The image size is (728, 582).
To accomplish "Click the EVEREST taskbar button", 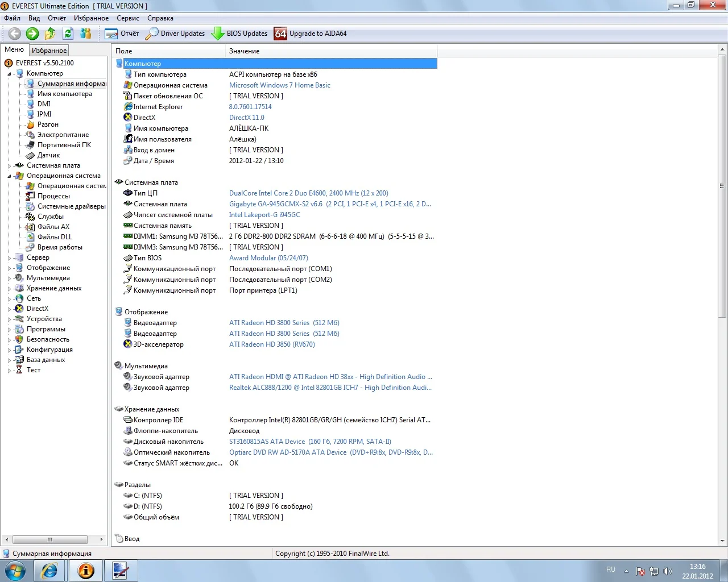I will (86, 571).
